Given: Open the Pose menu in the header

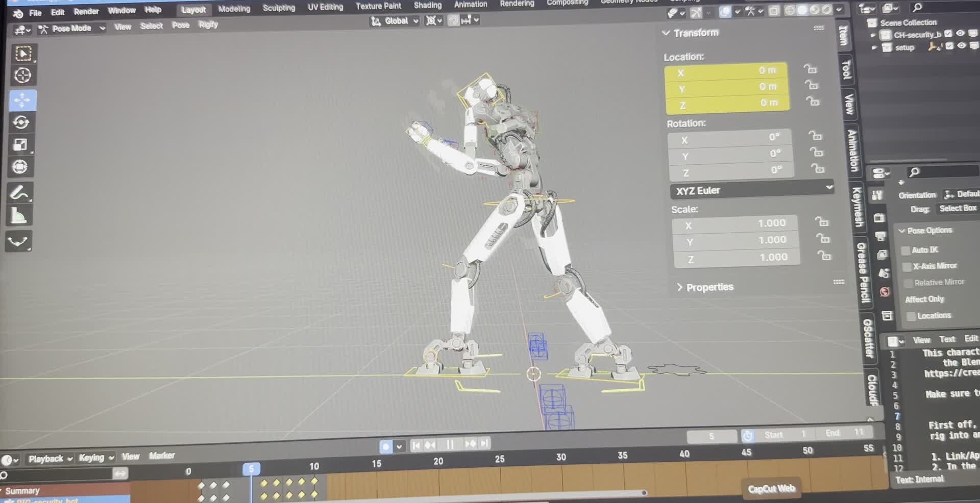Looking at the screenshot, I should pyautogui.click(x=181, y=25).
